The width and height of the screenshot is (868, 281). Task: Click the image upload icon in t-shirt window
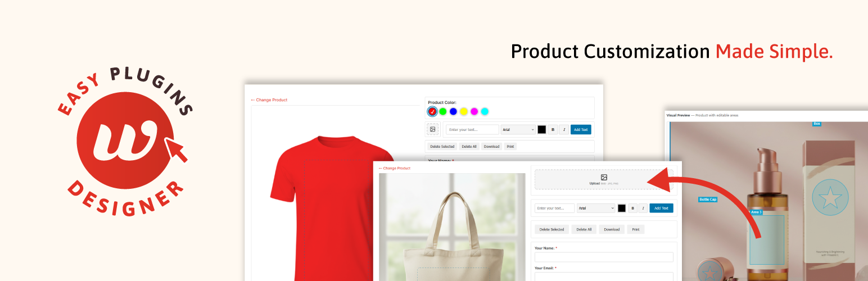[432, 129]
